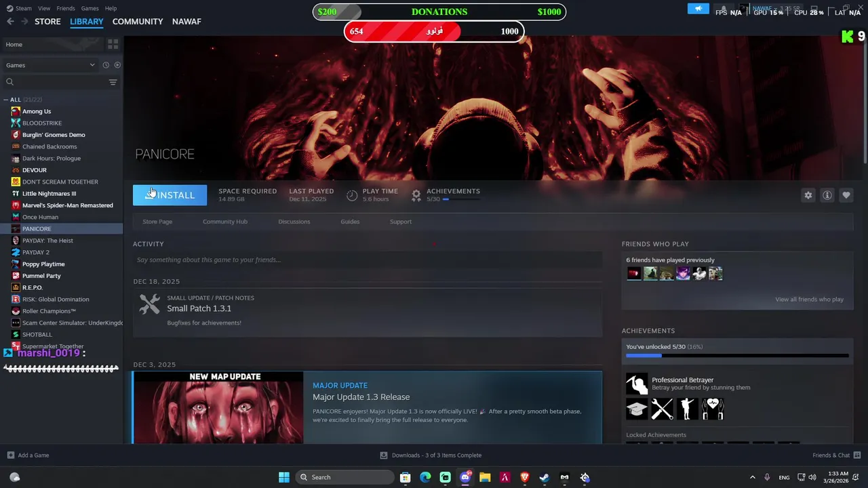
Task: Click the blue INSTALL button
Action: click(x=170, y=195)
